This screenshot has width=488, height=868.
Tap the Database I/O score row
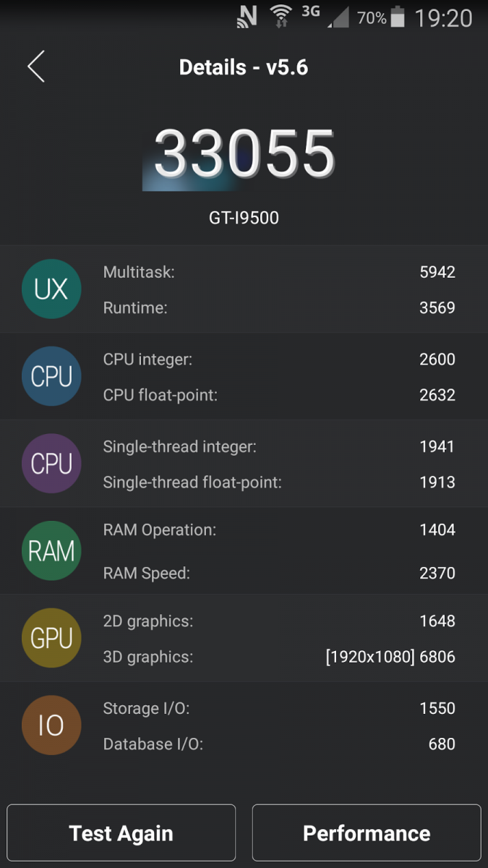(279, 744)
